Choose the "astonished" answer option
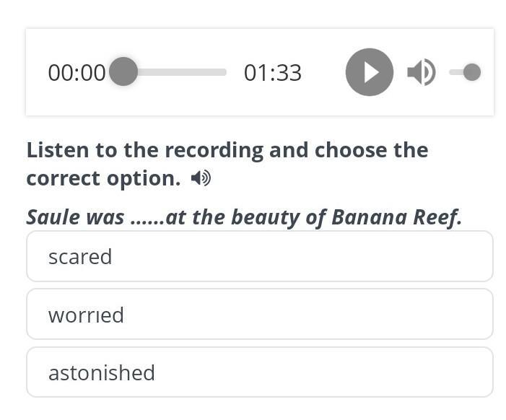Image resolution: width=506 pixels, height=420 pixels. pyautogui.click(x=260, y=372)
